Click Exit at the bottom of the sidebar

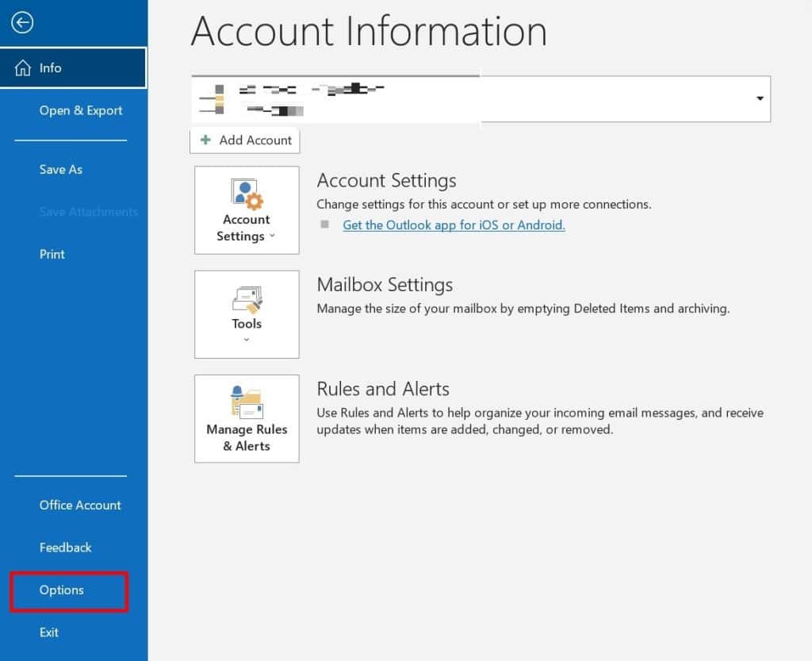pyautogui.click(x=48, y=632)
